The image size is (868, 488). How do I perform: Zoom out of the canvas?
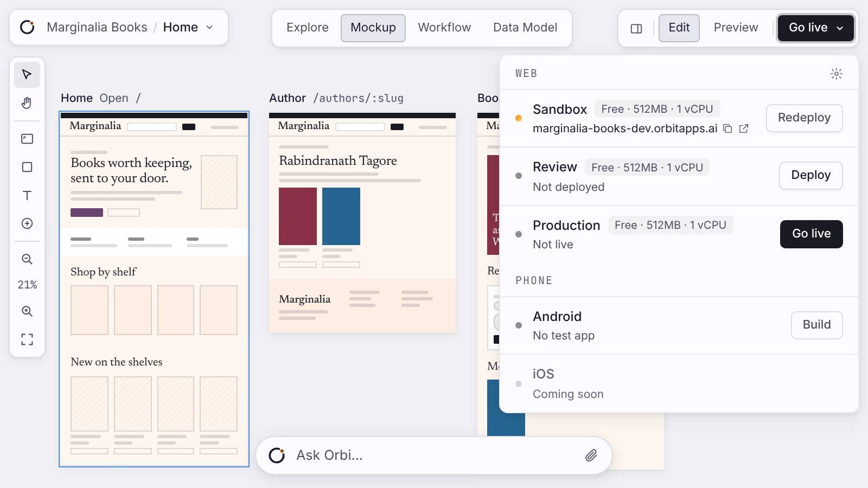click(x=27, y=259)
